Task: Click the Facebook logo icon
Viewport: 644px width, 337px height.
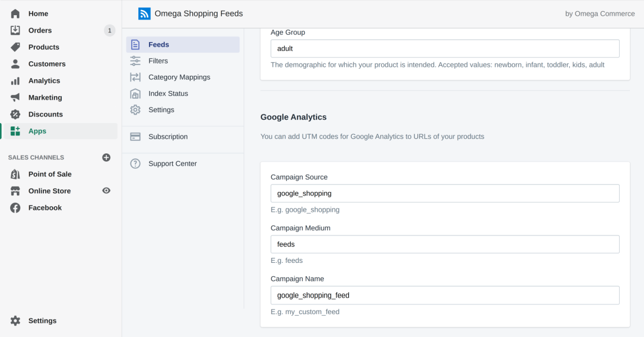Action: pos(15,208)
